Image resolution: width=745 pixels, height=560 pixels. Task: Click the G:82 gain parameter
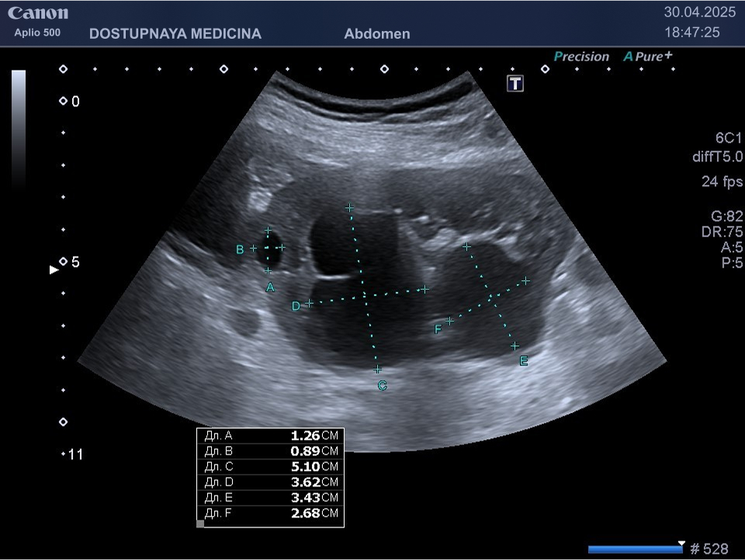[x=727, y=216]
